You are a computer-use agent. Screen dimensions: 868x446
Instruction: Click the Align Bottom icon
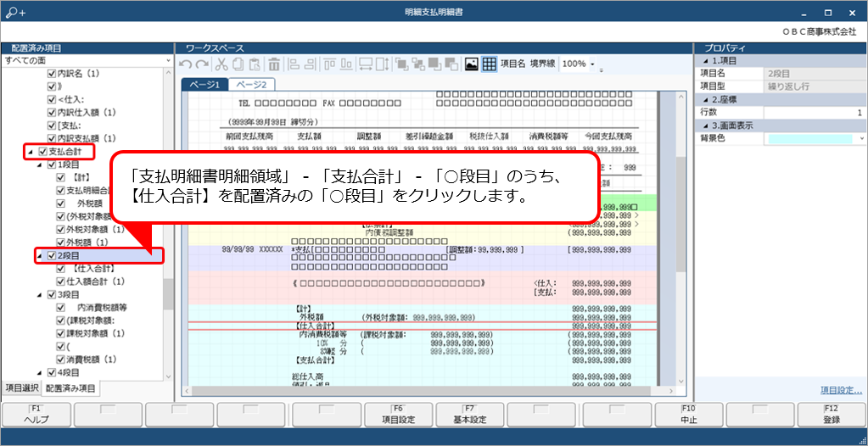[x=346, y=64]
